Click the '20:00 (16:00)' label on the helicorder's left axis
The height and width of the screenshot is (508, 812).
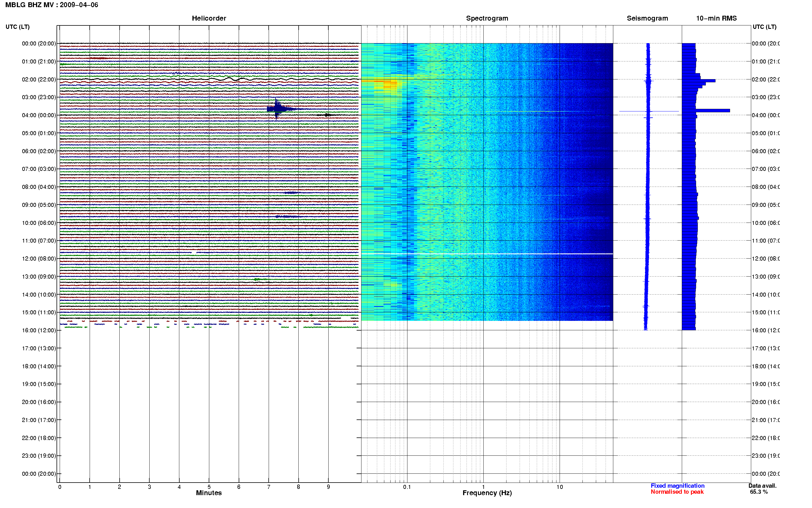(x=39, y=402)
